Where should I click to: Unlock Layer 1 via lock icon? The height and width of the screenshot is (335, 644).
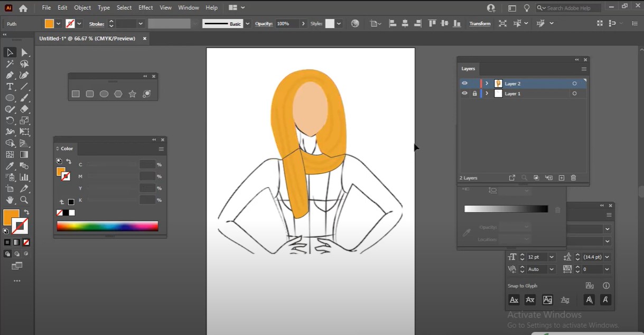pos(474,94)
